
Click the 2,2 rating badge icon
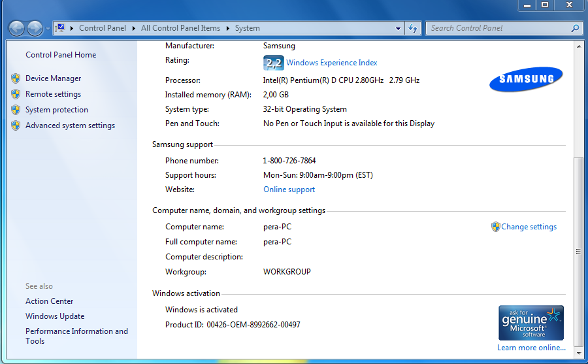click(273, 63)
